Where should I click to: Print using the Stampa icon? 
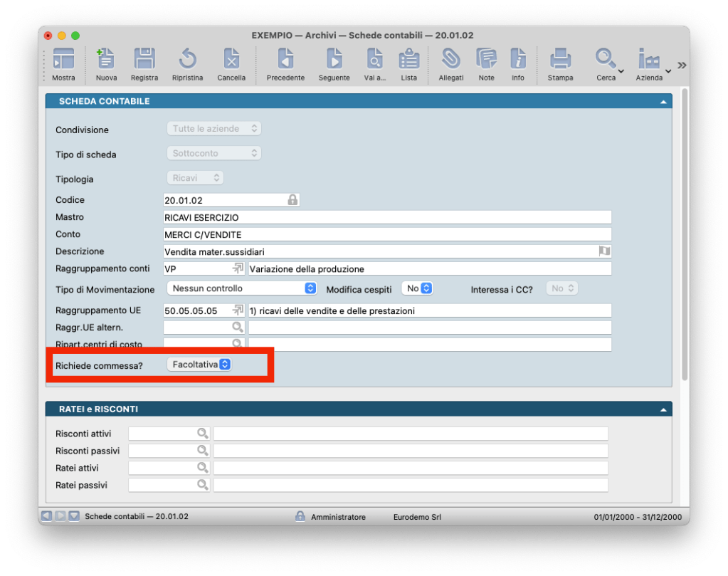(560, 63)
